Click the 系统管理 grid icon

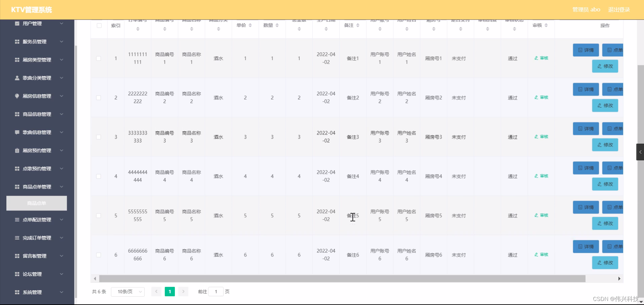pos(16,292)
